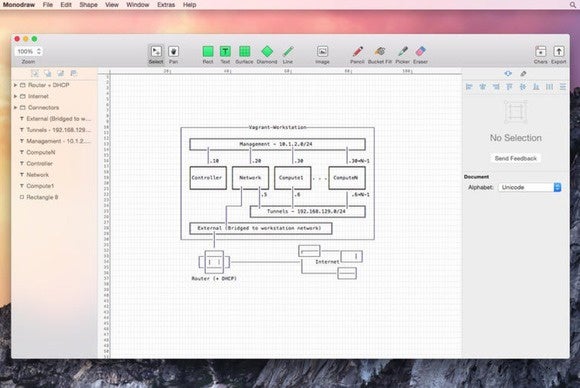Align selected shapes to top edges
Screen dimensions: 580x388
509,87
